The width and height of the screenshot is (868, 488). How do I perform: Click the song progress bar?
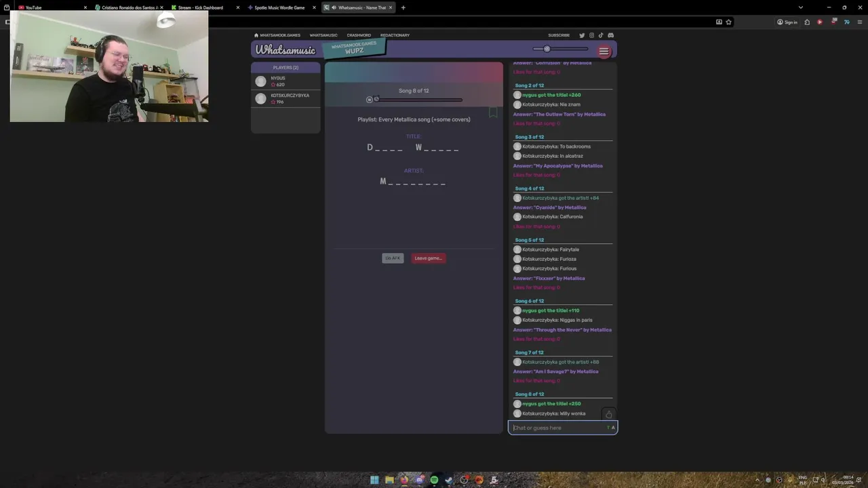pos(418,100)
